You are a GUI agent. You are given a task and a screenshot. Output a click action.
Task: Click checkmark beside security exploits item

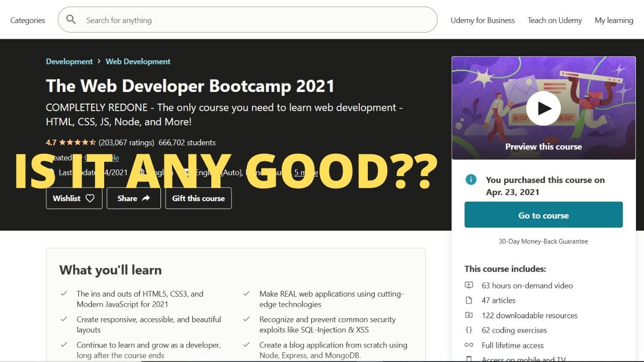[x=247, y=319]
